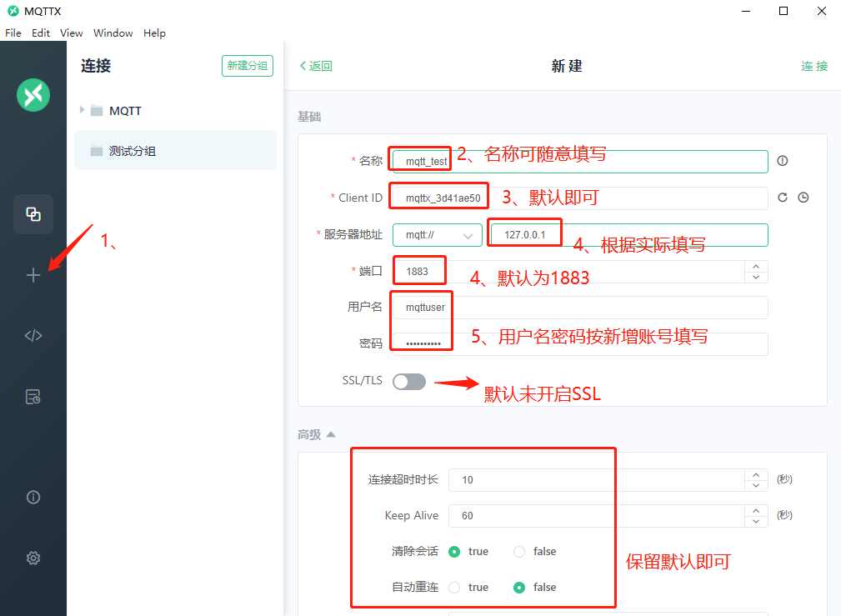841x616 pixels.
Task: Decrease Keep Alive with down arrow
Action: 756,522
